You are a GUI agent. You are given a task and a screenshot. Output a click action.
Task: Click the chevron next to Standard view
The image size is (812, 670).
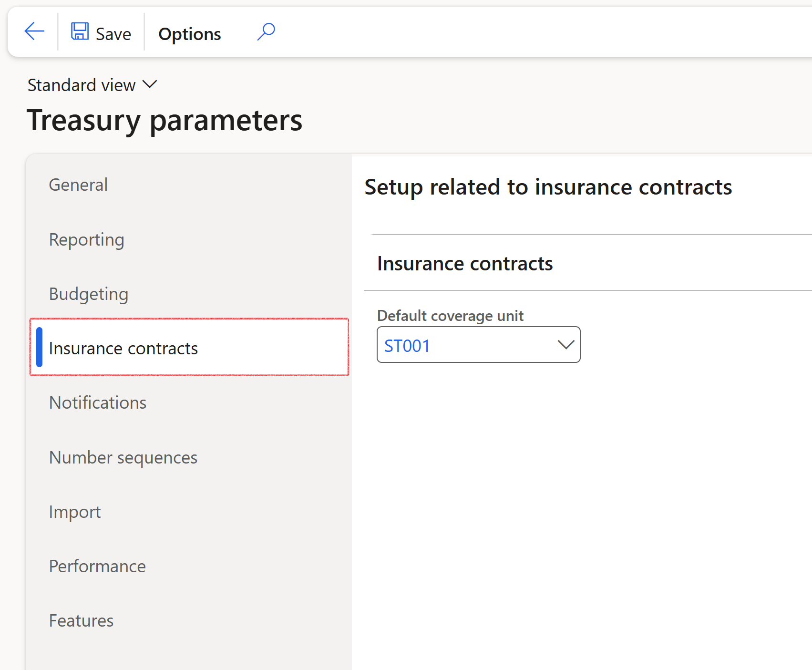[x=150, y=84]
